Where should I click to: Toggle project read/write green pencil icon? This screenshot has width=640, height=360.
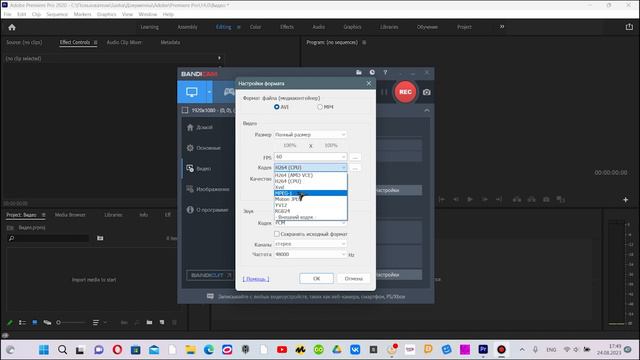coord(10,323)
